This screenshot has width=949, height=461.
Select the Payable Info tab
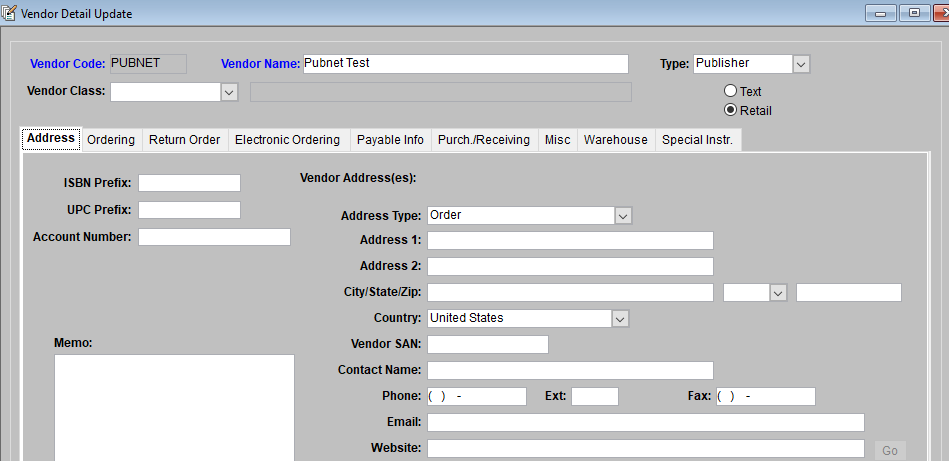pyautogui.click(x=390, y=140)
